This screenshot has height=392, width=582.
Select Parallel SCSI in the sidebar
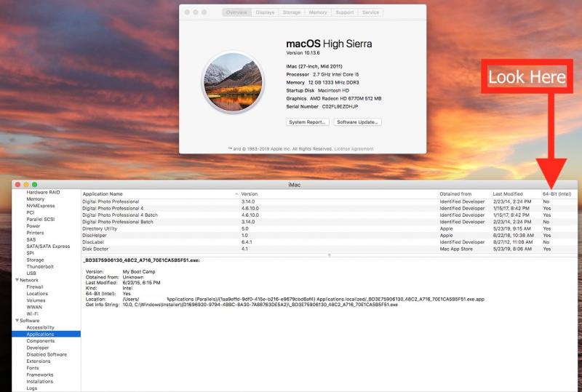41,219
